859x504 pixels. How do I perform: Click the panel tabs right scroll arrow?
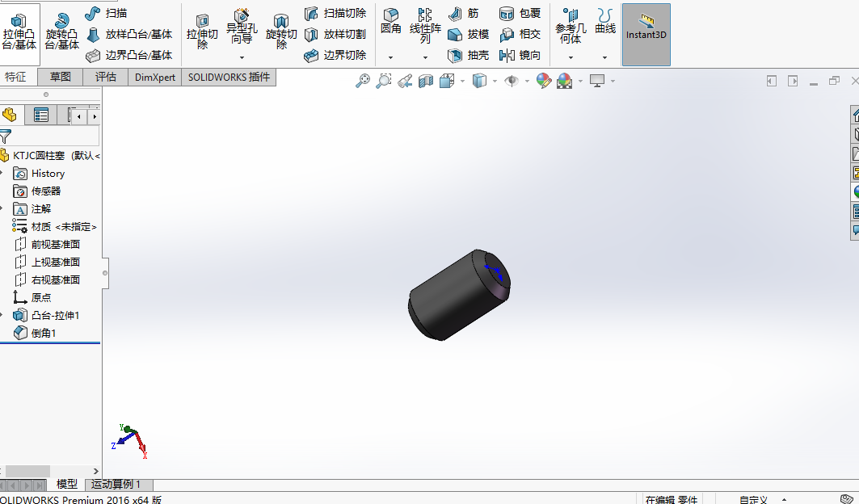95,116
